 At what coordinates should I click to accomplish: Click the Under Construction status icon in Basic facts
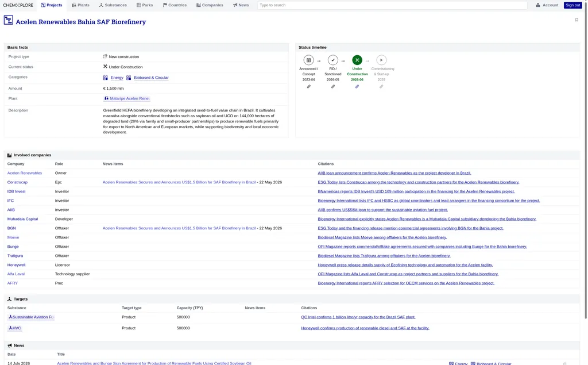[x=105, y=67]
